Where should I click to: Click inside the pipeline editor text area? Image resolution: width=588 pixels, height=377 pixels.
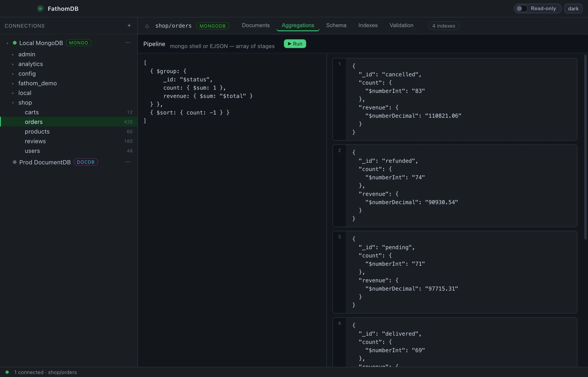pos(232,210)
